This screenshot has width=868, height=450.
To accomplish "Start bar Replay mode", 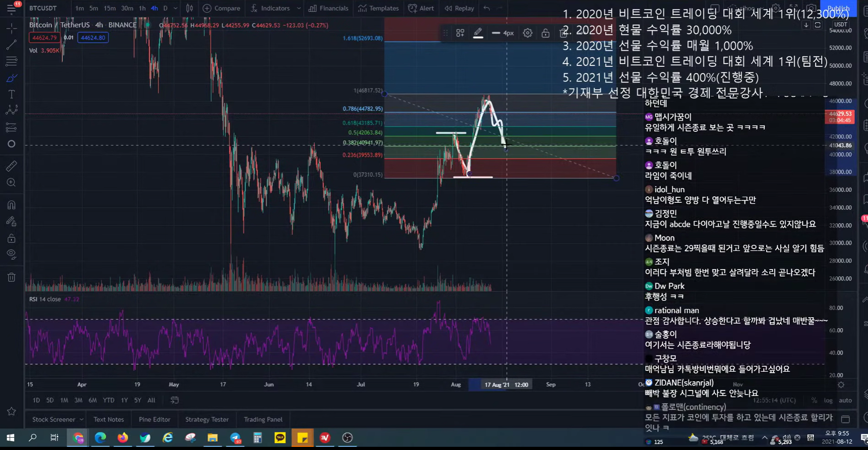I will 459,8.
